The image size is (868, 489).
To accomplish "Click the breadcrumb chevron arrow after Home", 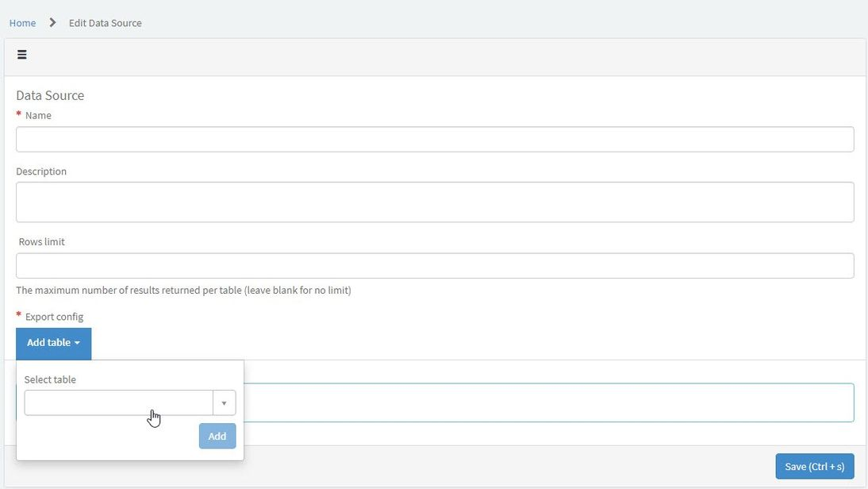I will 52,23.
